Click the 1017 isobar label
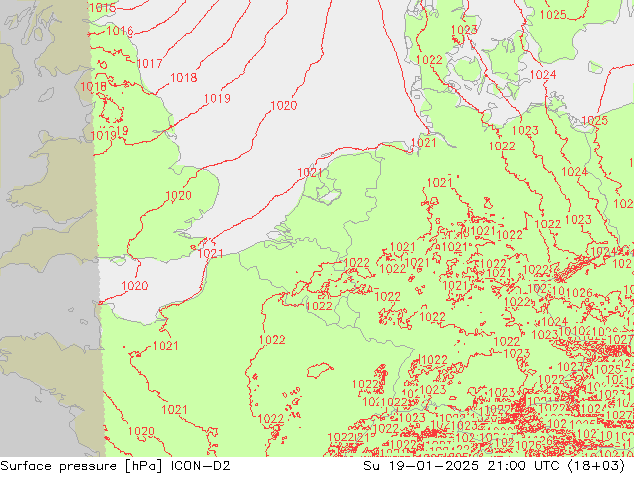Screen dimensions: 634x490 point(150,63)
